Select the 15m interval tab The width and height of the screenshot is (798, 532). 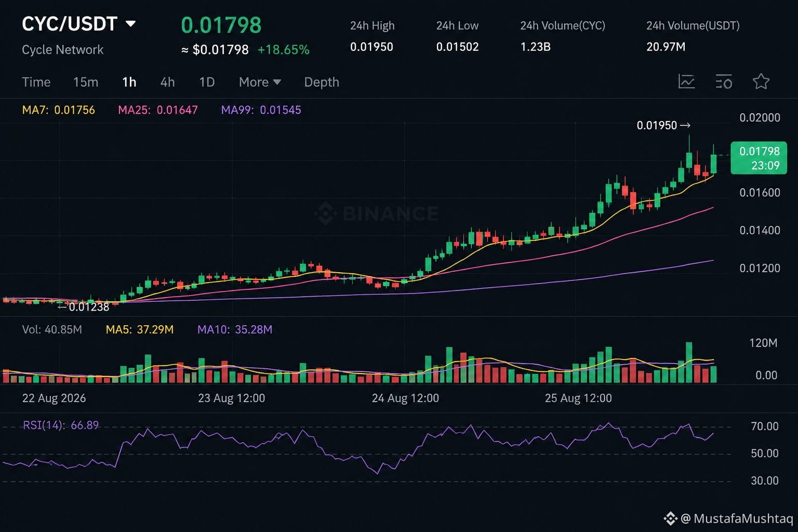pyautogui.click(x=86, y=82)
